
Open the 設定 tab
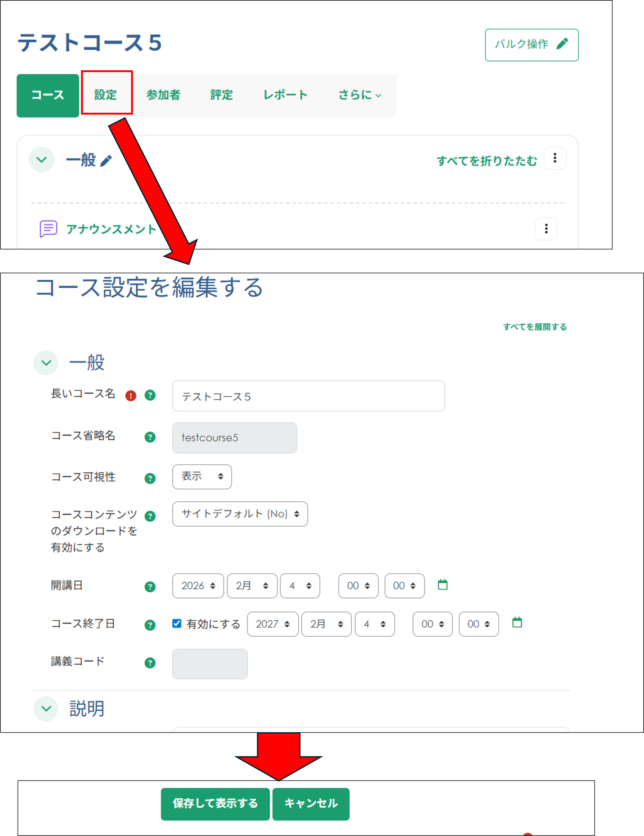[x=106, y=95]
